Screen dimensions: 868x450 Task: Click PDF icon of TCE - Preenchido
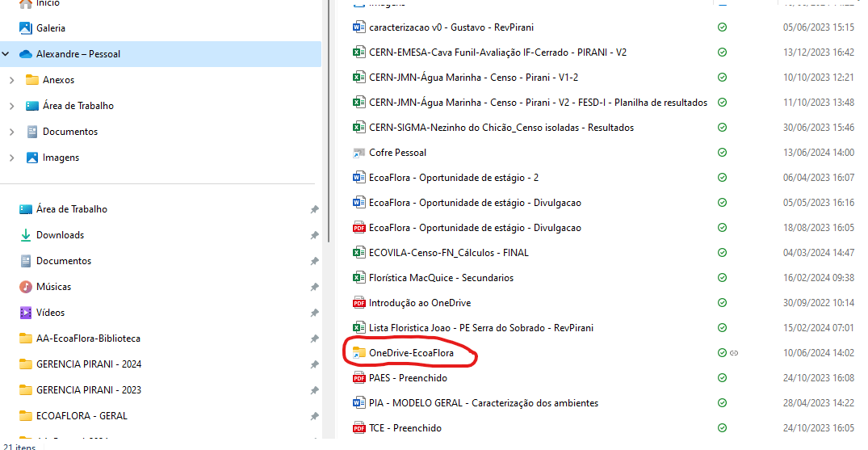point(359,428)
